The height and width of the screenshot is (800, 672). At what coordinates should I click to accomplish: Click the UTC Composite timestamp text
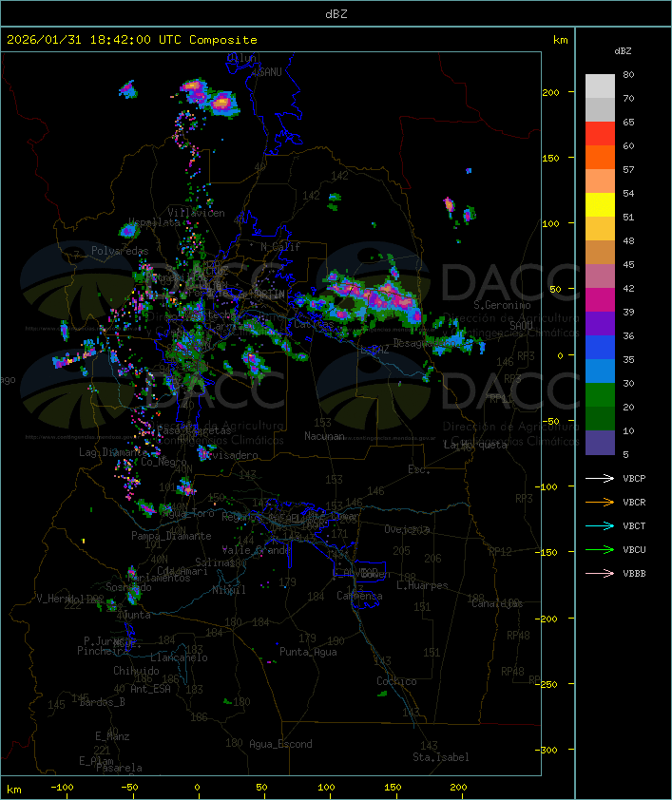click(x=132, y=40)
